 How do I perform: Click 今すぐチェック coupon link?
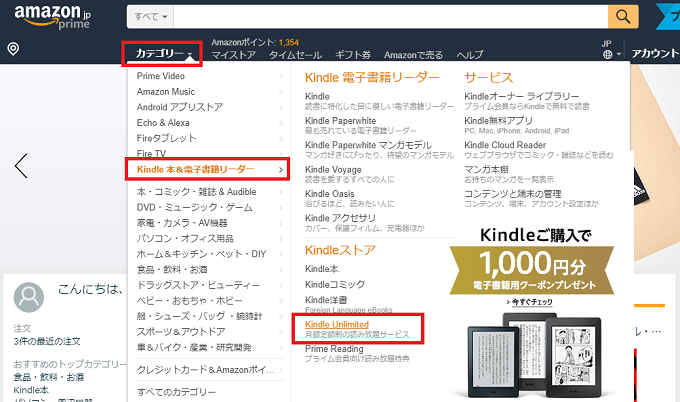(x=530, y=302)
